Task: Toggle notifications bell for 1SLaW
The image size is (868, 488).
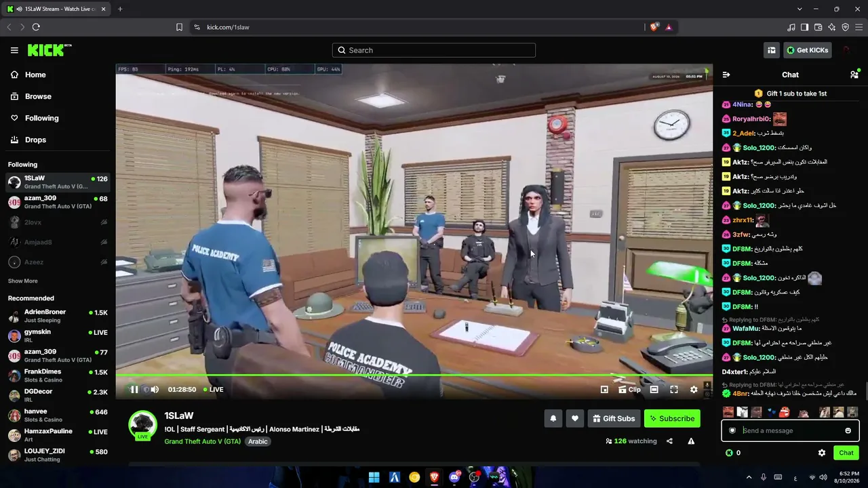Action: [553, 419]
